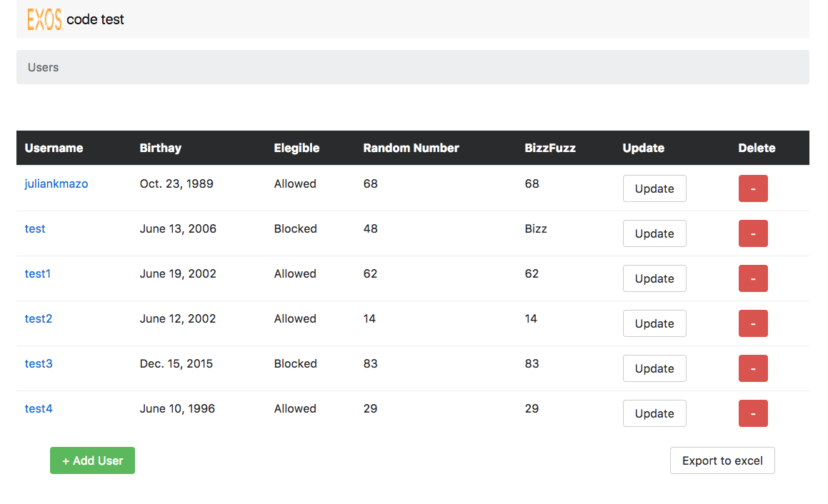Click the green Add User button
This screenshot has width=828, height=504.
(92, 460)
